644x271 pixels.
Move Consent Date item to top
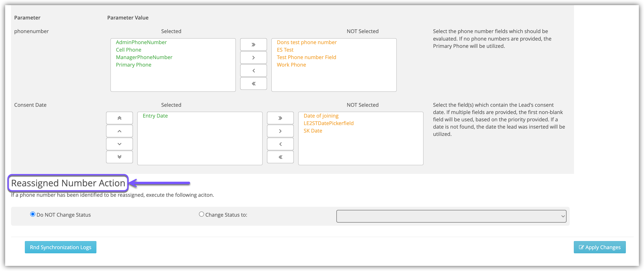pyautogui.click(x=119, y=118)
